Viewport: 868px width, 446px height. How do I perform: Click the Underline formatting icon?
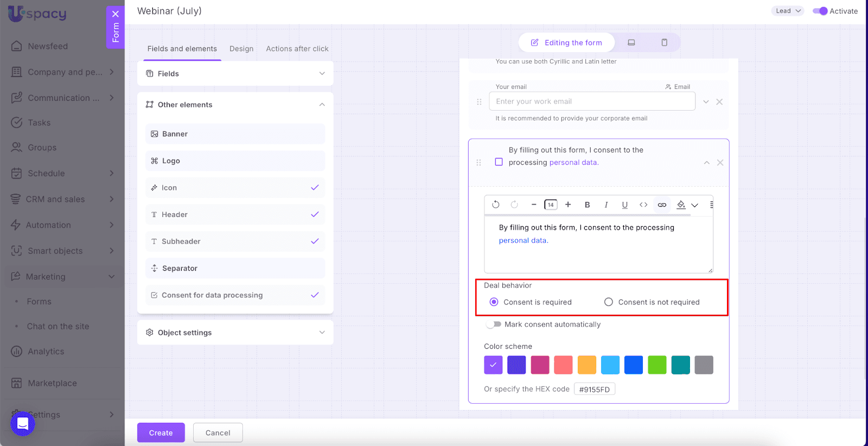pyautogui.click(x=624, y=205)
